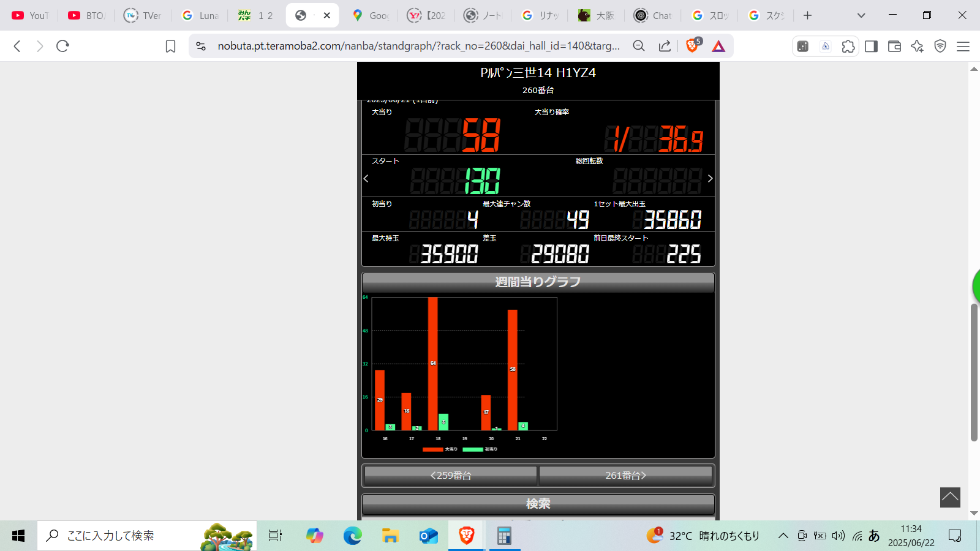Switch to the Luna Google tab
980x551 pixels.
[x=200, y=15]
